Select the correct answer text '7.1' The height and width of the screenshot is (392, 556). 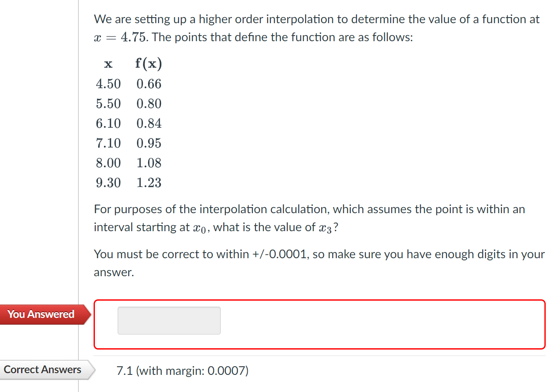pyautogui.click(x=123, y=370)
